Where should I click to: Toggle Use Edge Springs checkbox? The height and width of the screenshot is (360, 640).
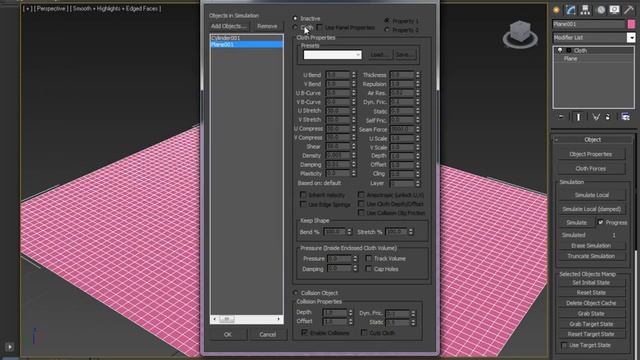coord(303,204)
